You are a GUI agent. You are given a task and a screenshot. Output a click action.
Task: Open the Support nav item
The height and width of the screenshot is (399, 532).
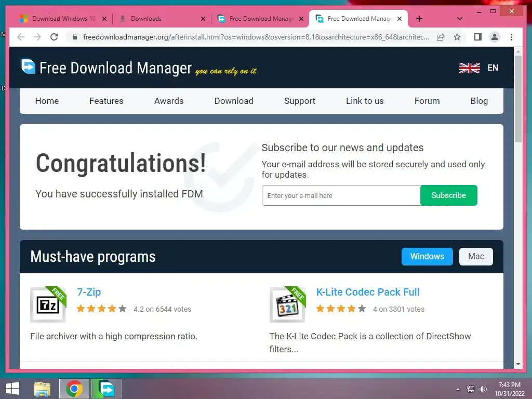coord(300,101)
